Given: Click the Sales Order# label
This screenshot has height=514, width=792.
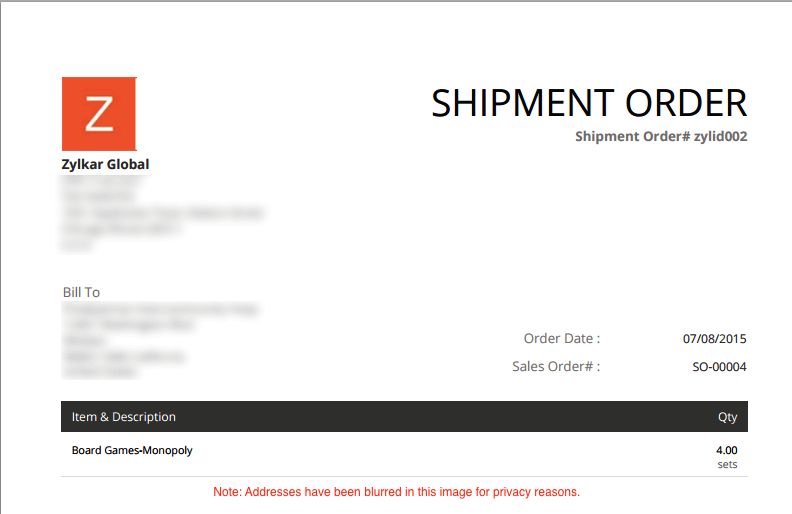Looking at the screenshot, I should pos(556,366).
